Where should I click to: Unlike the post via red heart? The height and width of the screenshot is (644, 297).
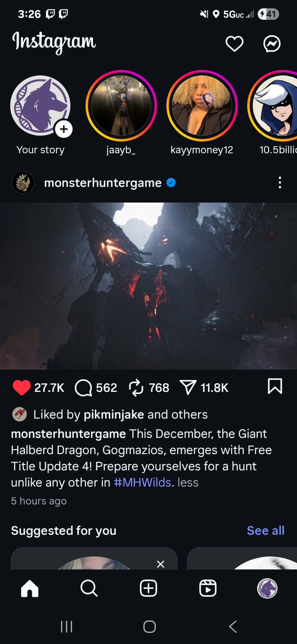pos(22,387)
